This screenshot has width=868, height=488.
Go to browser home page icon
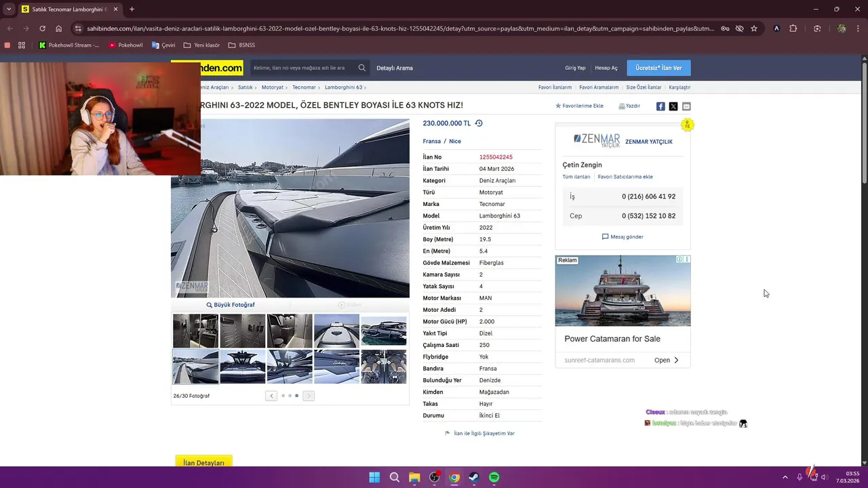(59, 28)
